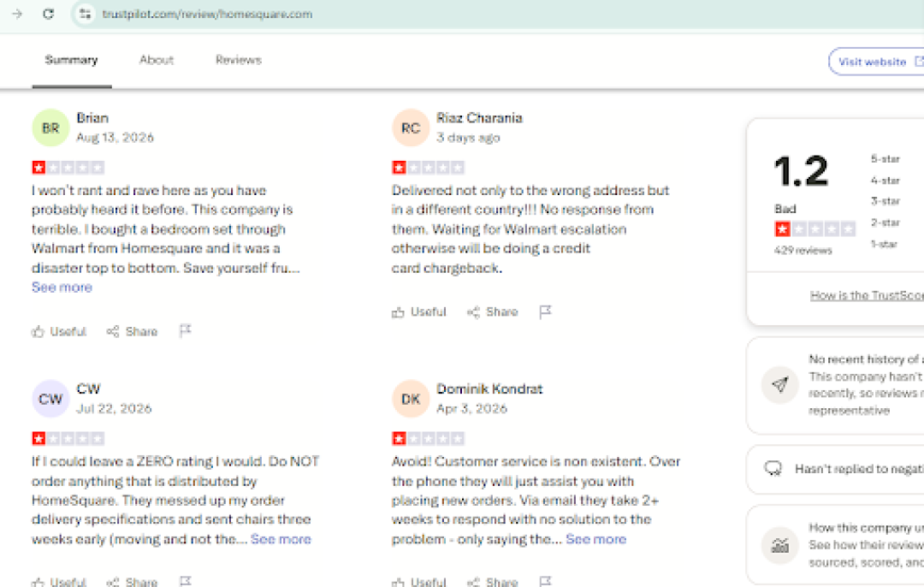Share Brian's review
The image size is (924, 587).
coord(132,331)
